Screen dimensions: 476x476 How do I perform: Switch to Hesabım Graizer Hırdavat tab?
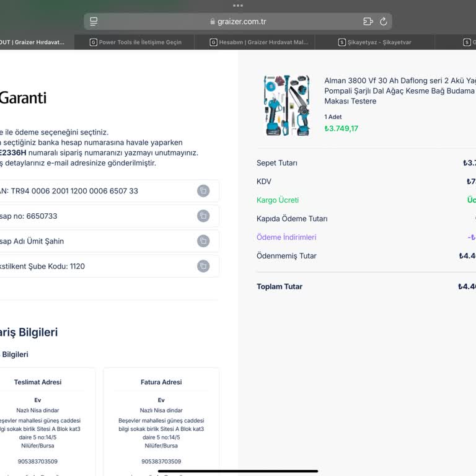[x=255, y=42]
